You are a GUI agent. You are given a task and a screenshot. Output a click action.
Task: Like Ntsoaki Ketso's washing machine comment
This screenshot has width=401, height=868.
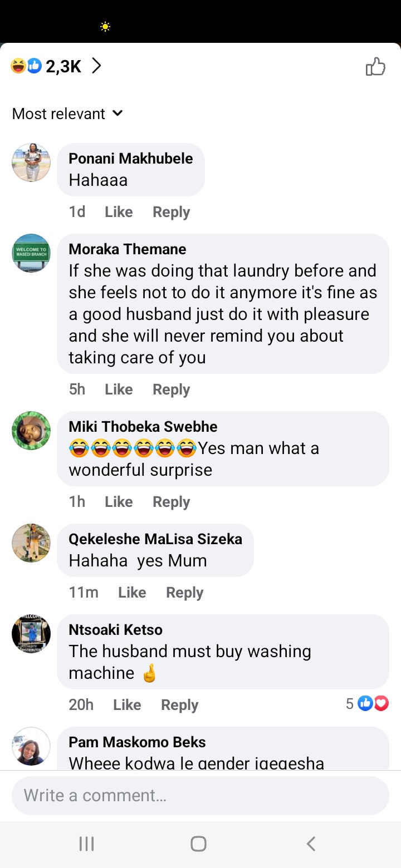pyautogui.click(x=127, y=705)
